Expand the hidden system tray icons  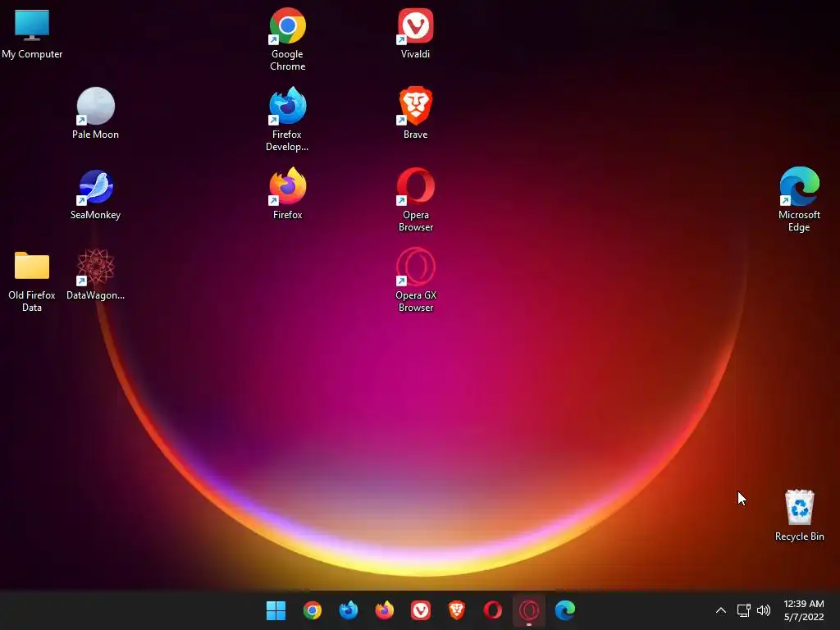(721, 610)
